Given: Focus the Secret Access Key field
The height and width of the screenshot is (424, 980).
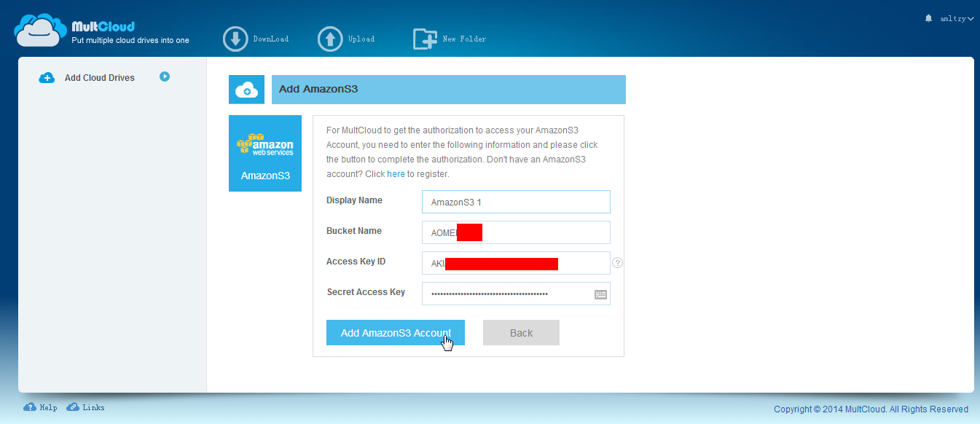Looking at the screenshot, I should pos(516,294).
